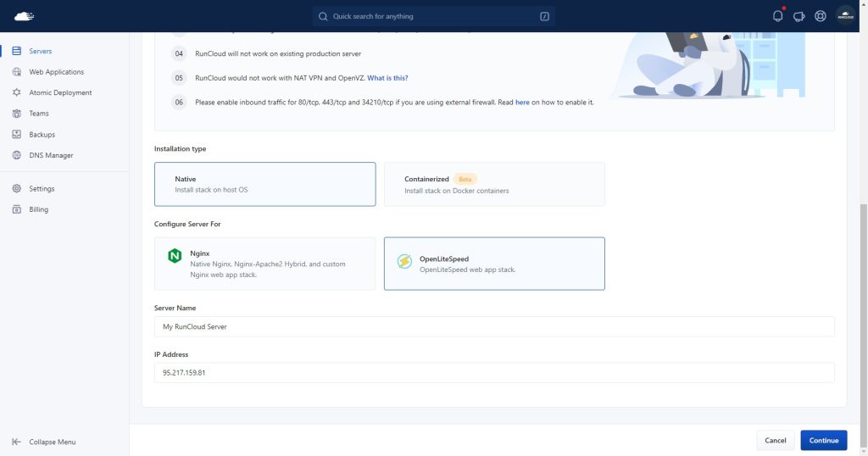868x456 pixels.
Task: Click the Nginx logo icon
Action: click(175, 256)
